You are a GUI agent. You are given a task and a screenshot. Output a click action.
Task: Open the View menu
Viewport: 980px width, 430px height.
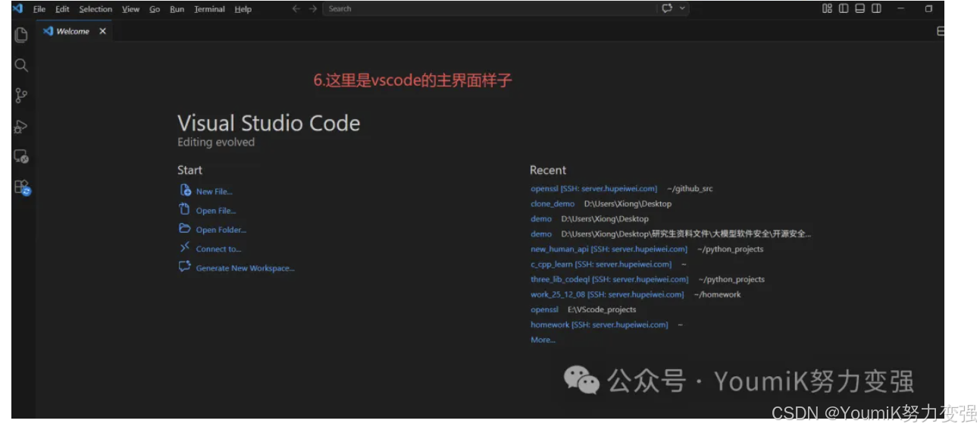131,9
